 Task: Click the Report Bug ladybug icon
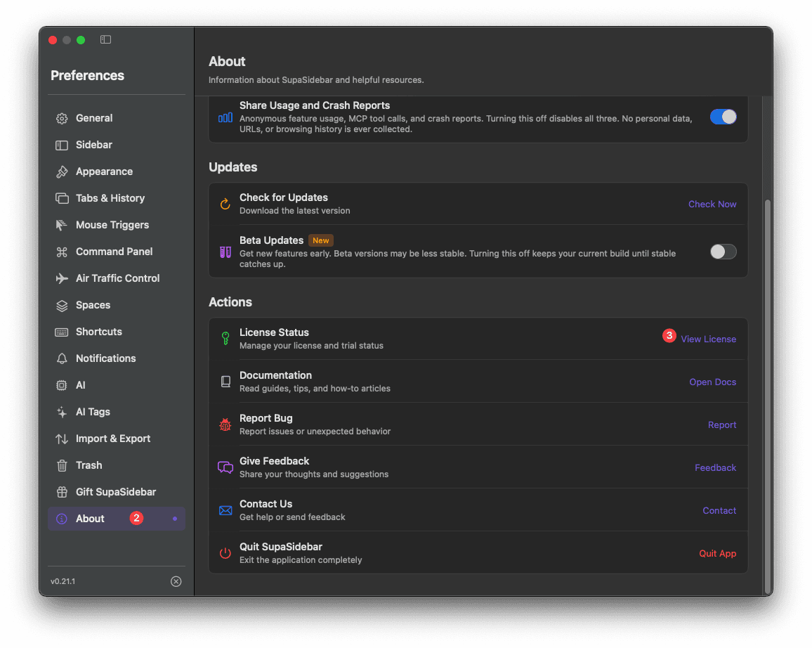[x=225, y=425]
